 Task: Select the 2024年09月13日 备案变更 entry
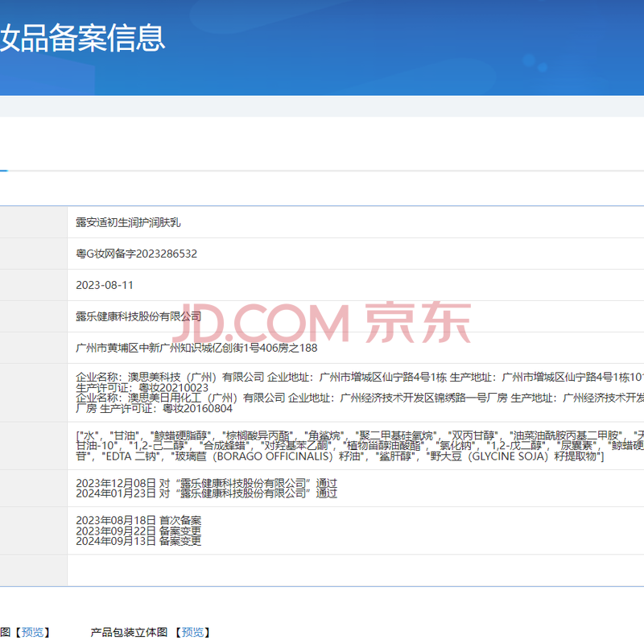click(x=138, y=541)
